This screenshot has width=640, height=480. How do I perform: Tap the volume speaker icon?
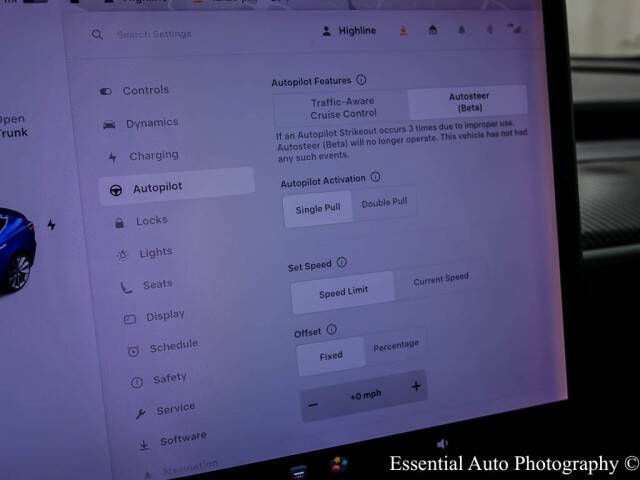click(x=442, y=444)
